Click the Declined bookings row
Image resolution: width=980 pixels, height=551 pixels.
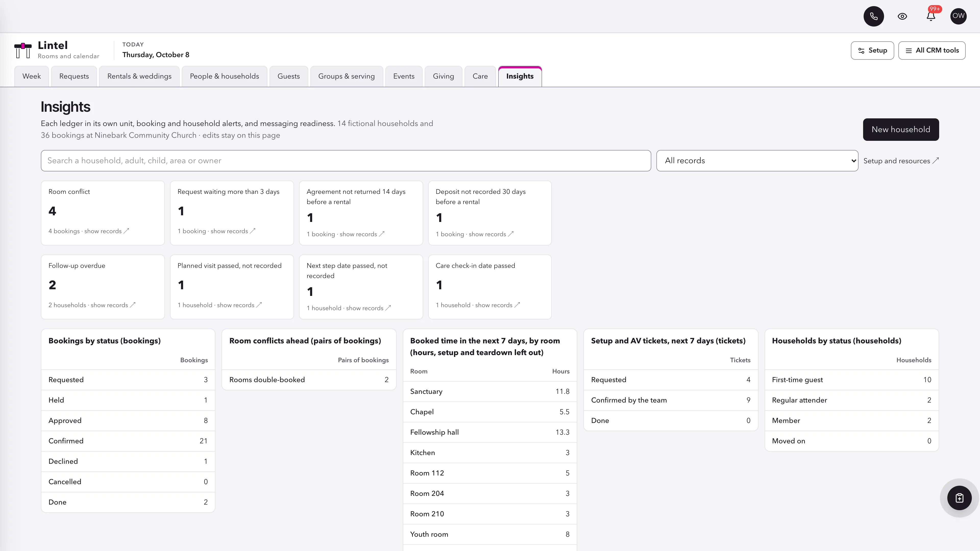pos(128,462)
